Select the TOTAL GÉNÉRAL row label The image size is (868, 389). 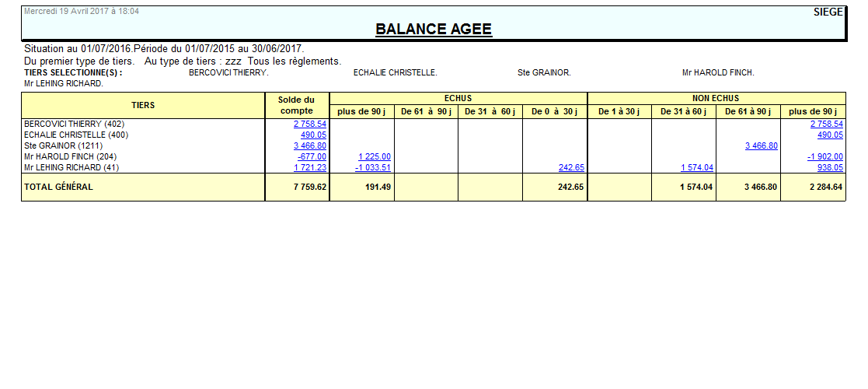pyautogui.click(x=58, y=187)
